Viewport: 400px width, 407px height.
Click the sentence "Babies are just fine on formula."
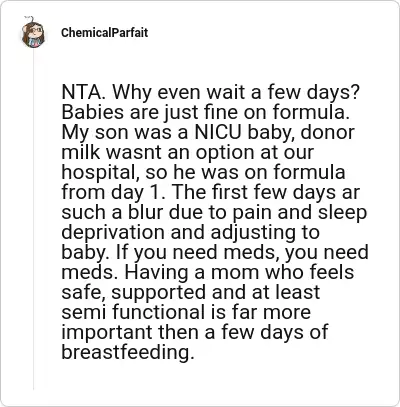tap(205, 112)
